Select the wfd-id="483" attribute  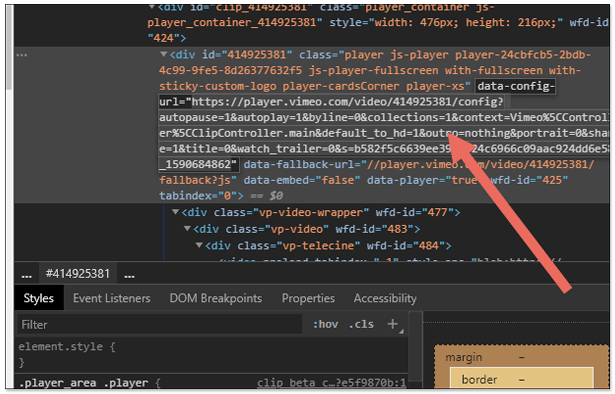pos(375,229)
